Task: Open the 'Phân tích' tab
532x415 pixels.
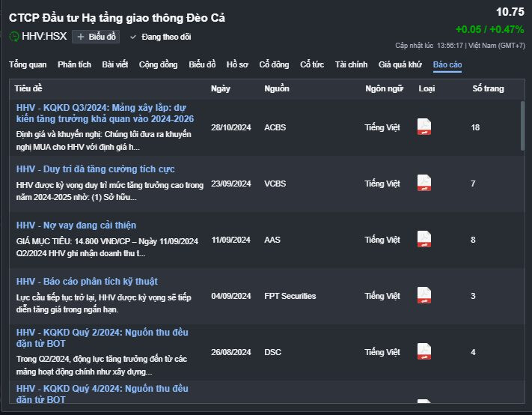Action: [x=74, y=64]
